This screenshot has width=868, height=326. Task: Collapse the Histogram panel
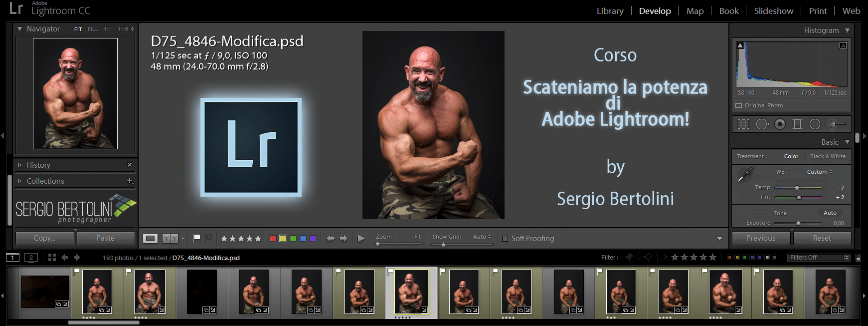(x=847, y=30)
